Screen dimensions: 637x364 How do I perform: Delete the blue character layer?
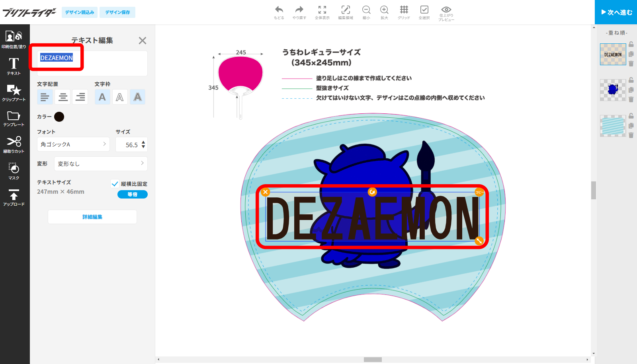[631, 99]
